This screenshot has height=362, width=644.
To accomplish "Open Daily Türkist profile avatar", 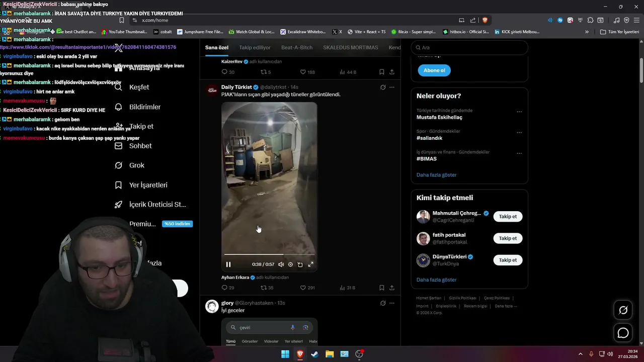I will [212, 90].
